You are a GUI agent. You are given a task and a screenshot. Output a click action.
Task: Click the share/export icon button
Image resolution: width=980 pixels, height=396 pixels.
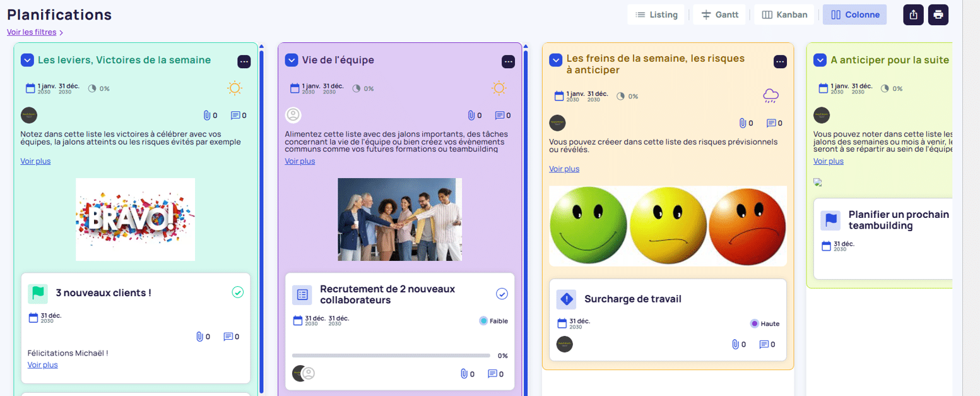click(913, 15)
